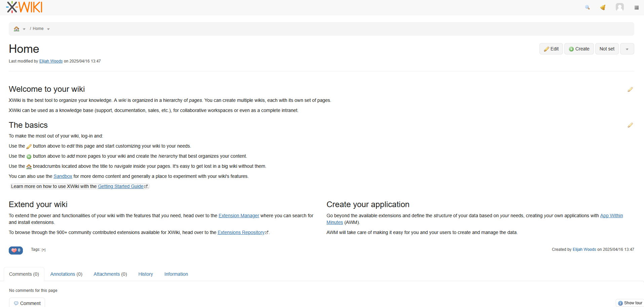The width and height of the screenshot is (644, 307).
Task: Add a tag with the plus icon
Action: click(x=44, y=250)
